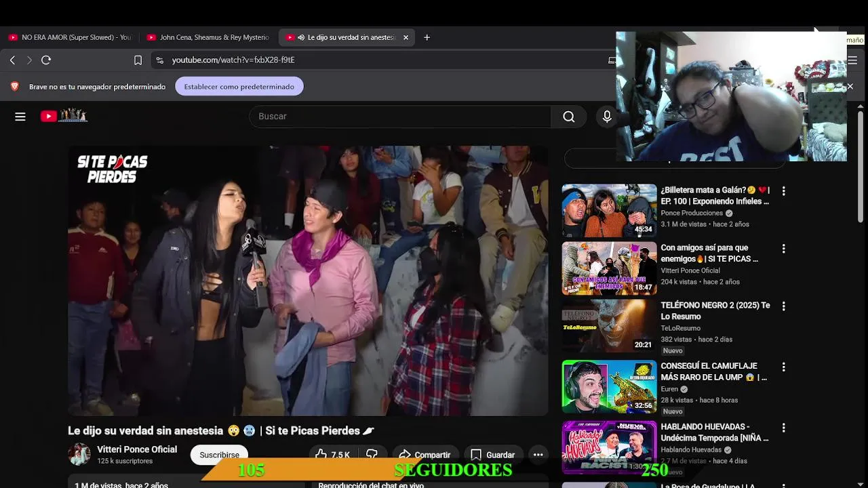Click the magnifier search button
868x488 pixels.
click(569, 117)
